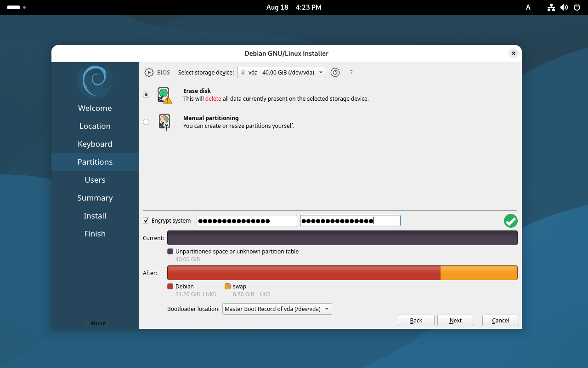
Task: Click the Erase disk drive warning icon
Action: (x=164, y=95)
